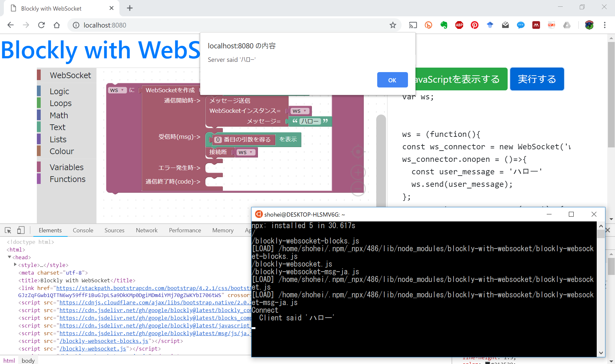Viewport: 615px width, 364px height.
Task: Open the Adblock Plus extension
Action: click(459, 25)
